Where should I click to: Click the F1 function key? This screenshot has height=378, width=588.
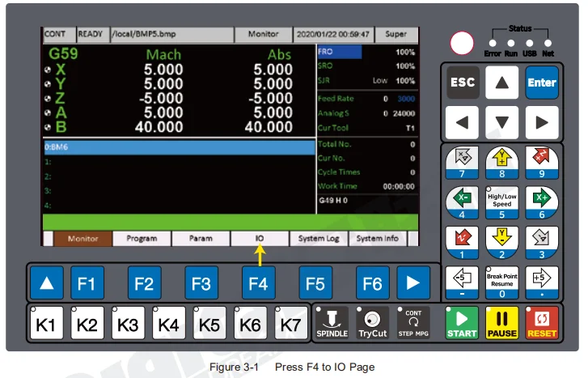pyautogui.click(x=87, y=283)
